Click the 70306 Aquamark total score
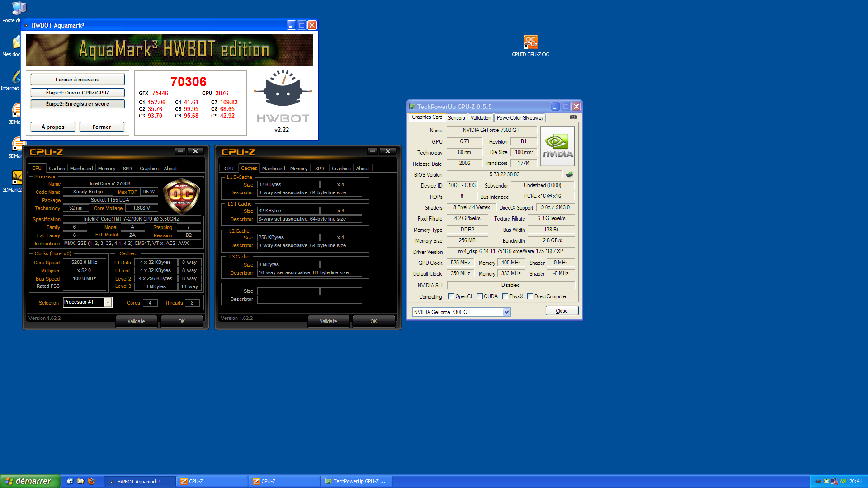 [189, 82]
